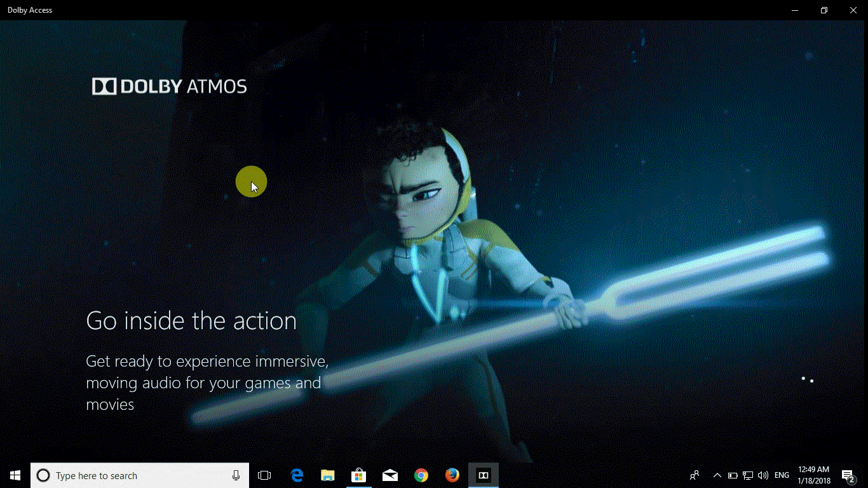Open Task View from the taskbar
868x488 pixels.
click(x=264, y=475)
